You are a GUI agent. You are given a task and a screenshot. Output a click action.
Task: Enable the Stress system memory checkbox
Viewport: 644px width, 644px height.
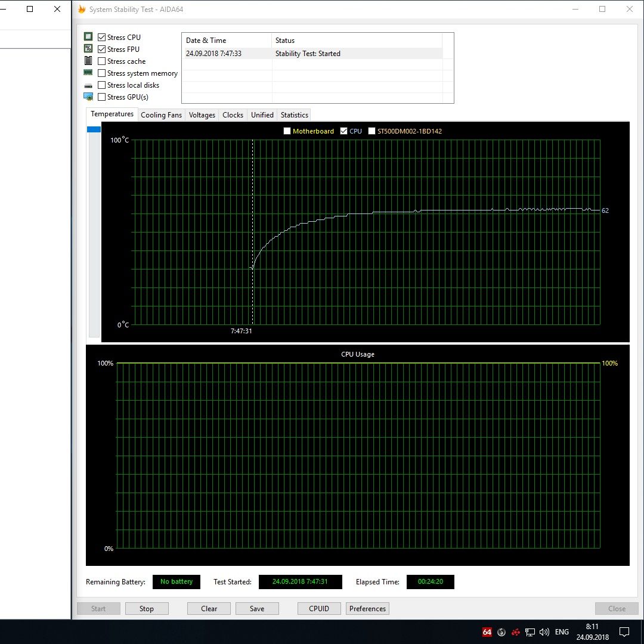102,73
